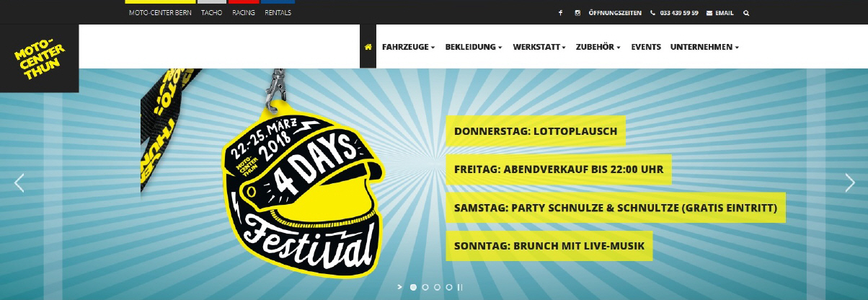Expand the Fahrzeuge dropdown menu
The width and height of the screenshot is (868, 300).
tap(408, 47)
